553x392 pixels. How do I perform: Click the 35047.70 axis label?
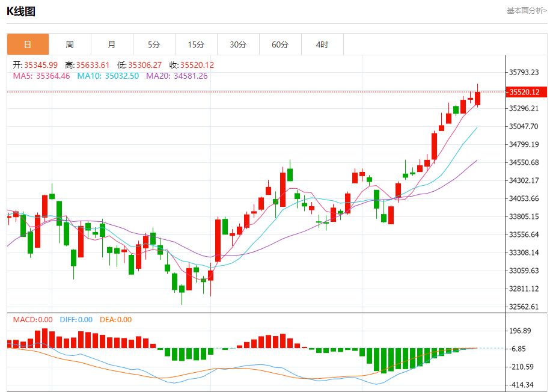(x=524, y=126)
